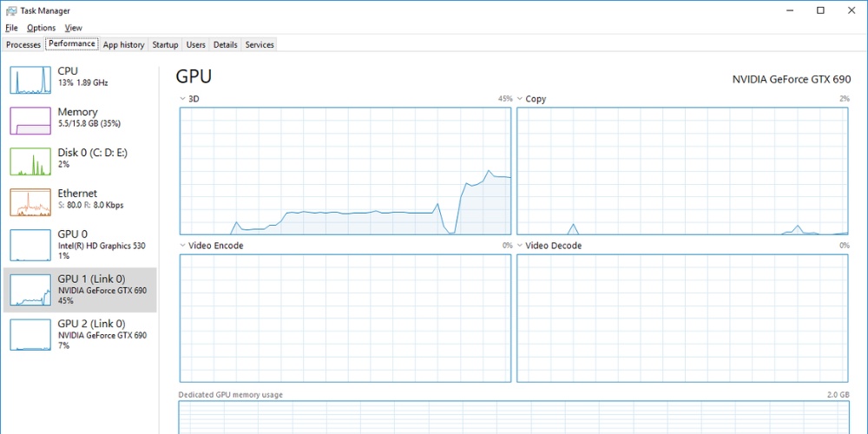Select the Ethernet graph thumbnail
This screenshot has width=868, height=434.
point(31,201)
